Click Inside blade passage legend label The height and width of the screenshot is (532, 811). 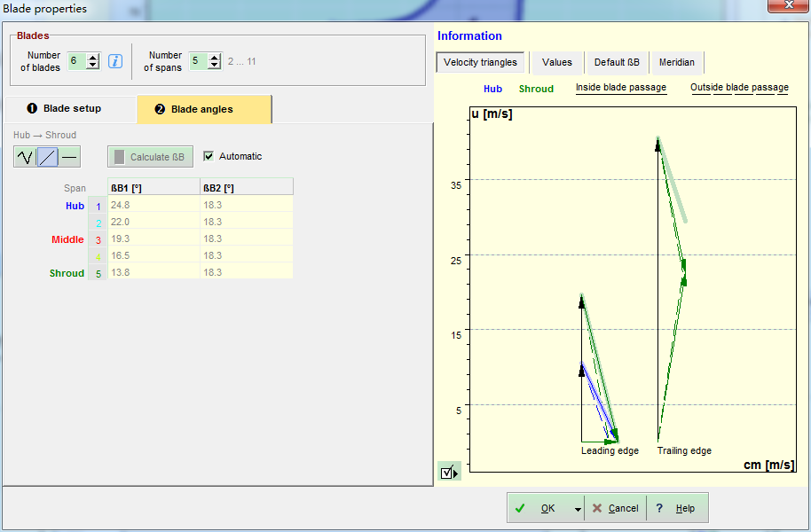(x=620, y=88)
